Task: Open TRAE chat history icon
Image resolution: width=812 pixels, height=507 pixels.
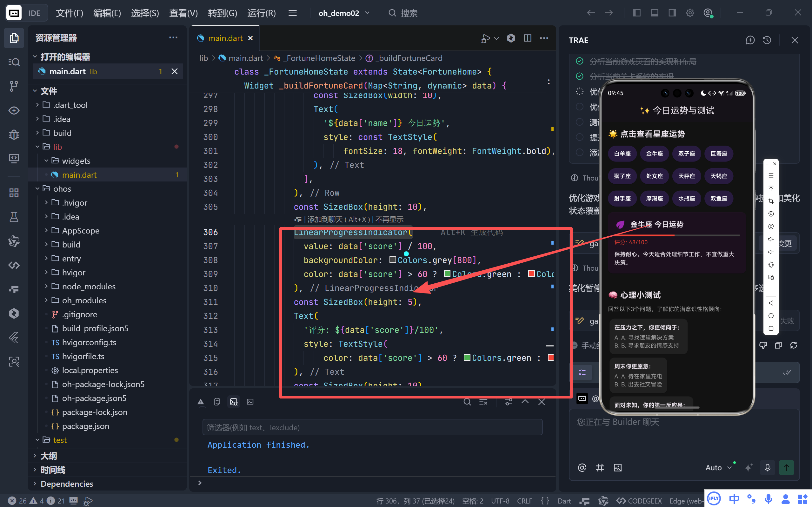Action: click(767, 40)
